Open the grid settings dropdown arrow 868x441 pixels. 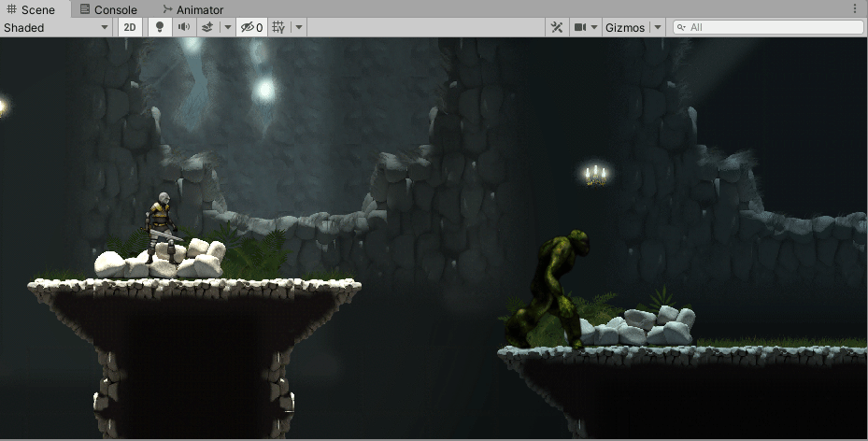(x=298, y=28)
